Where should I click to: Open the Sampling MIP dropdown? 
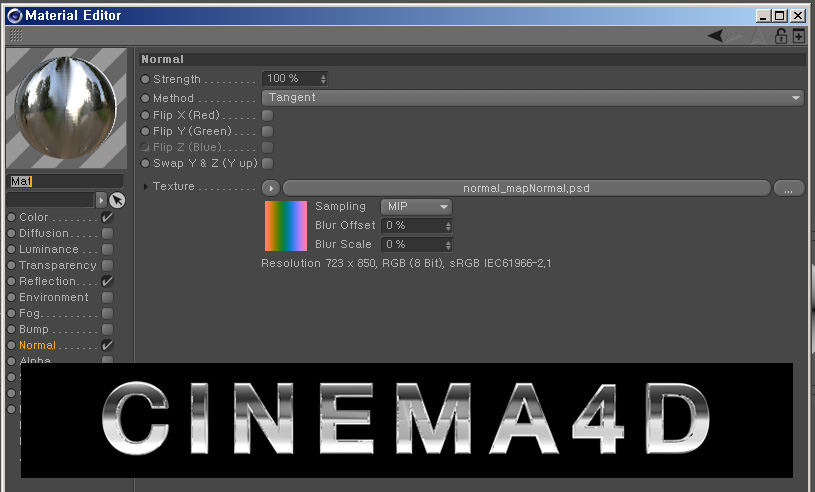pos(416,207)
